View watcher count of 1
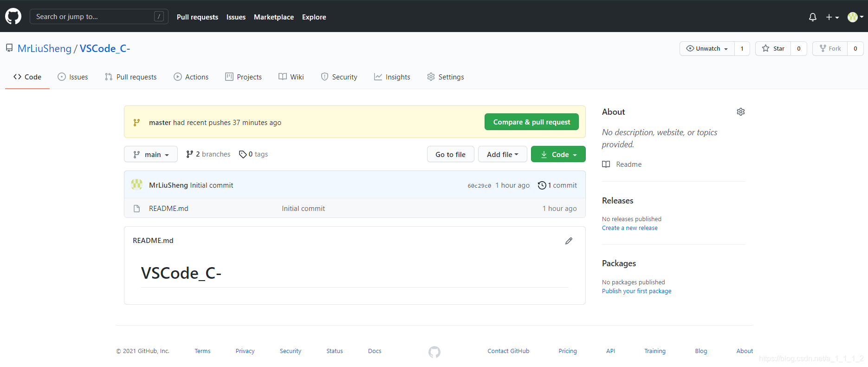 pos(742,48)
